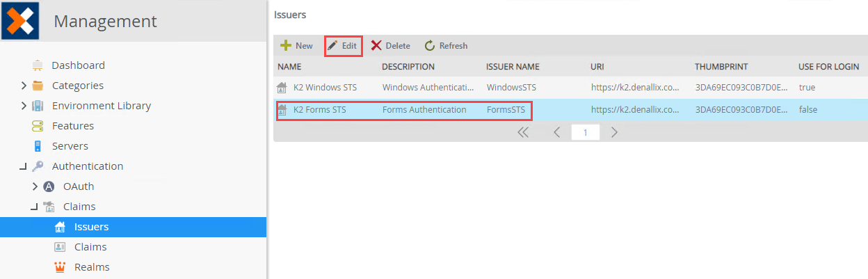This screenshot has height=279, width=868.
Task: Collapse the Authentication tree node
Action: click(23, 167)
